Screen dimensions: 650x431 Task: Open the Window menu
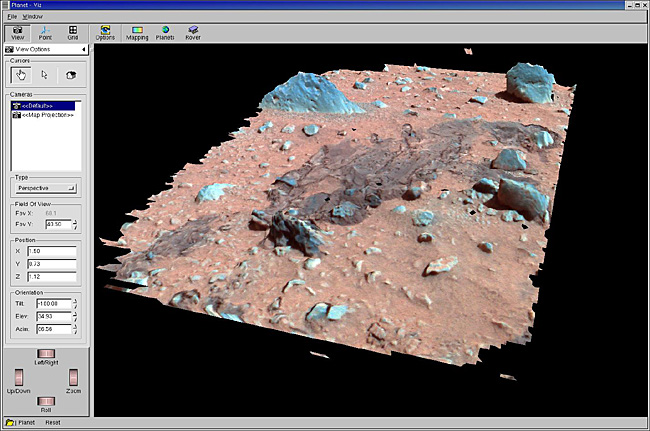point(32,17)
